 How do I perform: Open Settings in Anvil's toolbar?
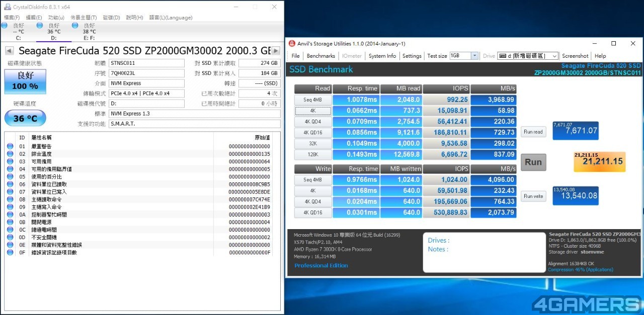click(x=412, y=56)
